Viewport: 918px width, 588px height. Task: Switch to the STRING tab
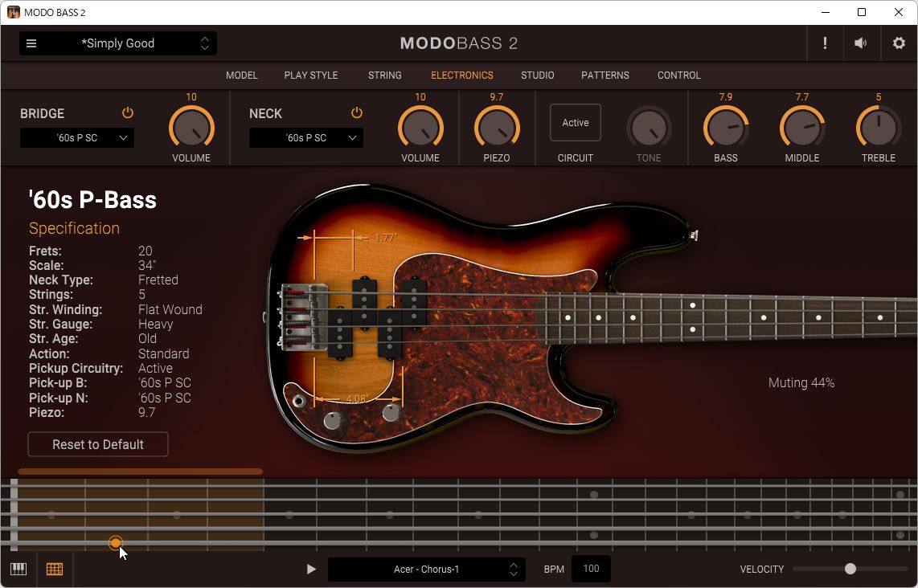pos(385,76)
